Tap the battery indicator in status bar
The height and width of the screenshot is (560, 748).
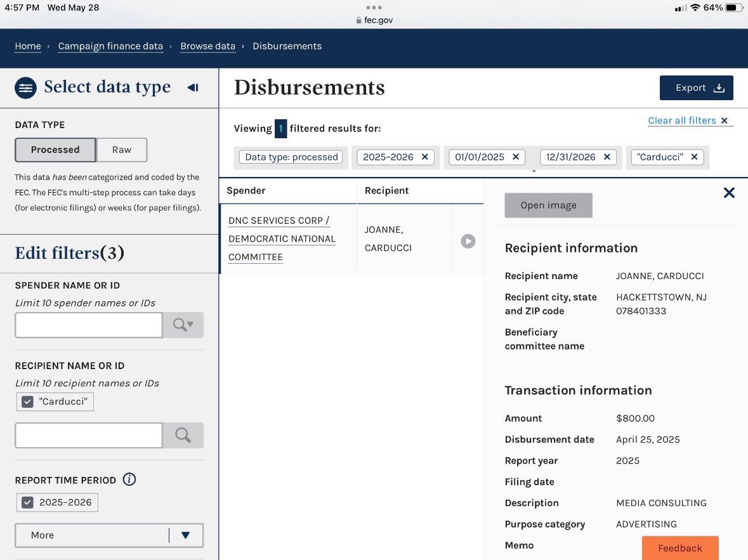click(733, 8)
